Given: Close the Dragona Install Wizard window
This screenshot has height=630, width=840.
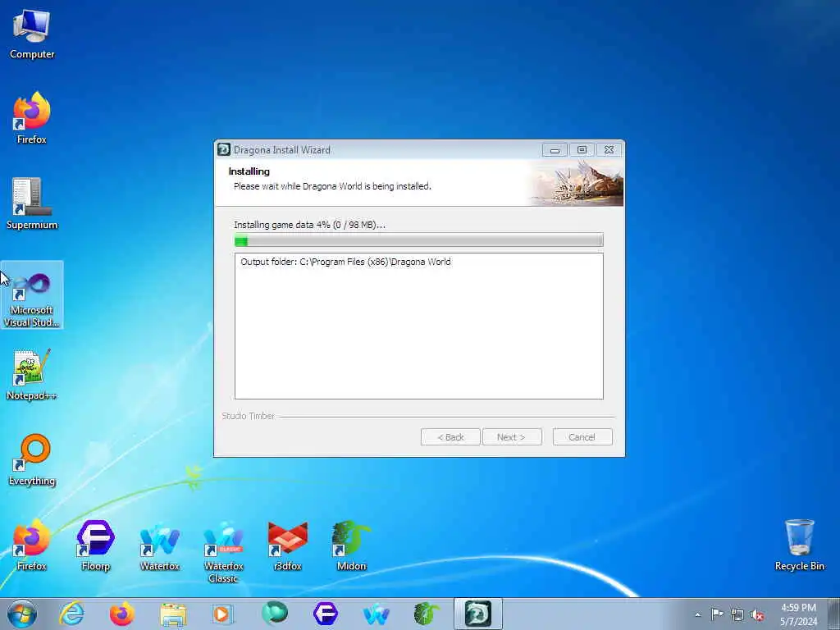Looking at the screenshot, I should coord(609,150).
